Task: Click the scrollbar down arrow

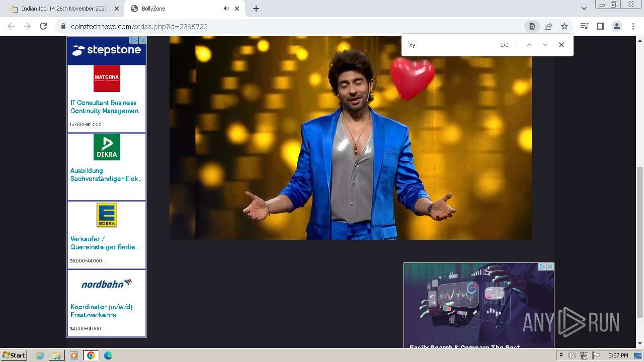Action: 640,344
